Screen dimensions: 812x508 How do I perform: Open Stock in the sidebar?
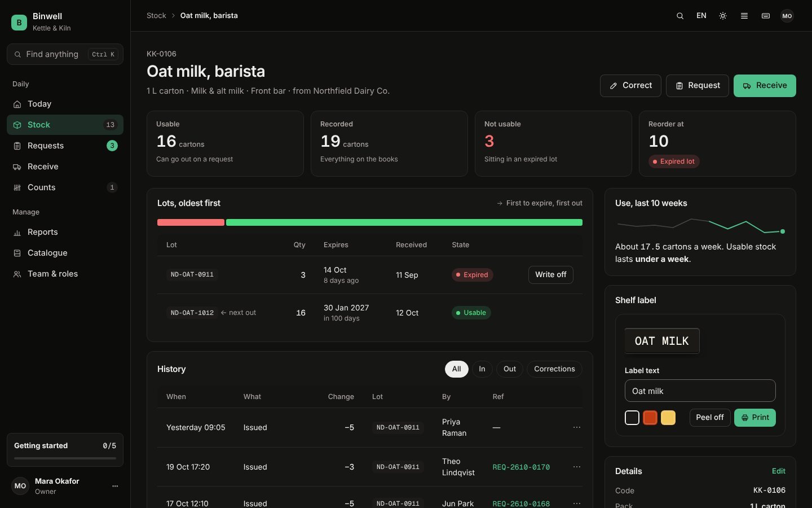tap(65, 125)
